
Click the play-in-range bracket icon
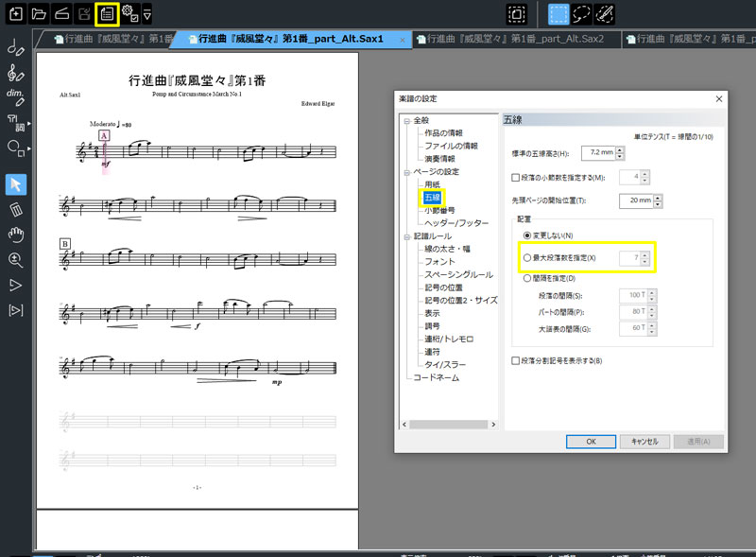(15, 310)
